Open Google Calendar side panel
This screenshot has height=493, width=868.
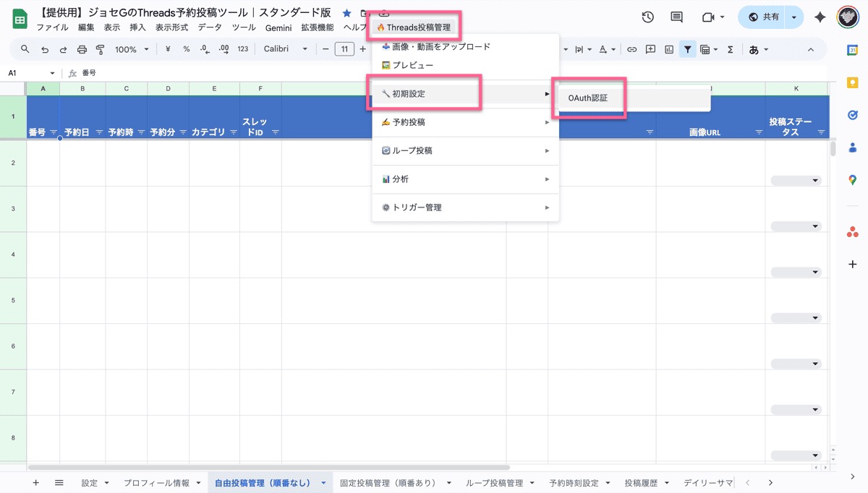[852, 49]
